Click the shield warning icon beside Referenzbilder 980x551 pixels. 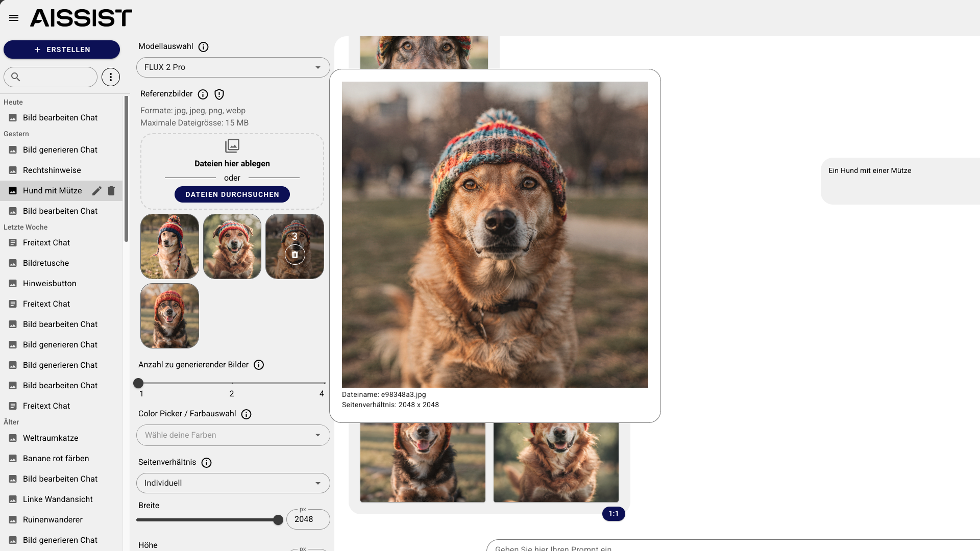219,94
